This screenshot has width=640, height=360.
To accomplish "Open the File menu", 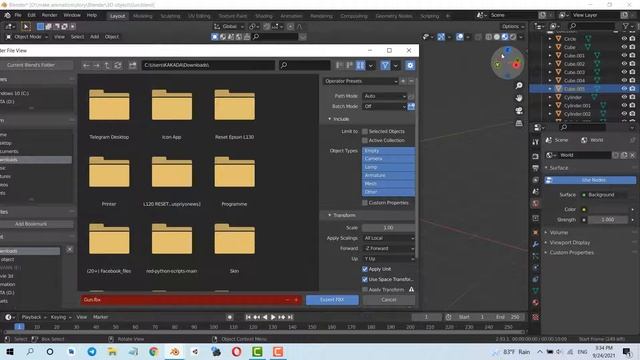I will coord(18,16).
